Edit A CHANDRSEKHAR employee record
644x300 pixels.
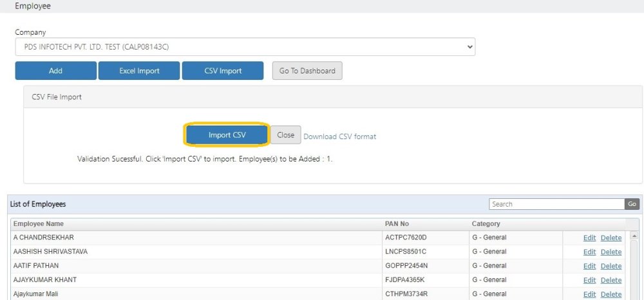point(589,238)
